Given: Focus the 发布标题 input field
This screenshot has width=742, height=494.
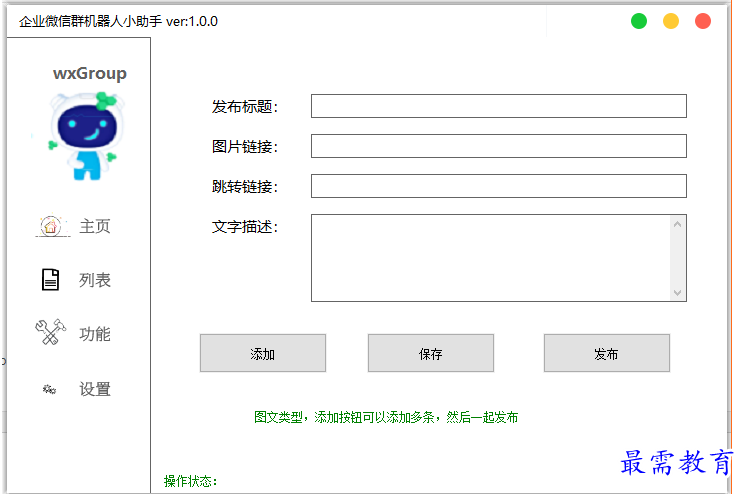Looking at the screenshot, I should point(499,106).
